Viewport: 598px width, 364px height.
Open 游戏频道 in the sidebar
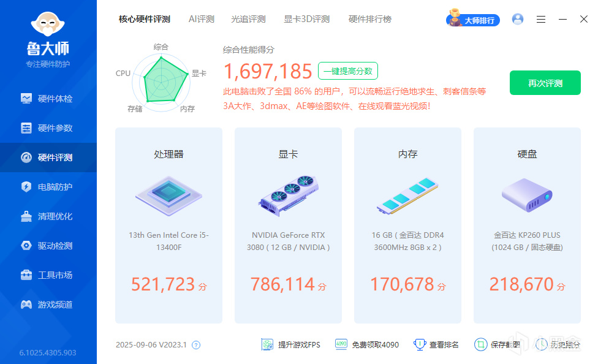48,305
